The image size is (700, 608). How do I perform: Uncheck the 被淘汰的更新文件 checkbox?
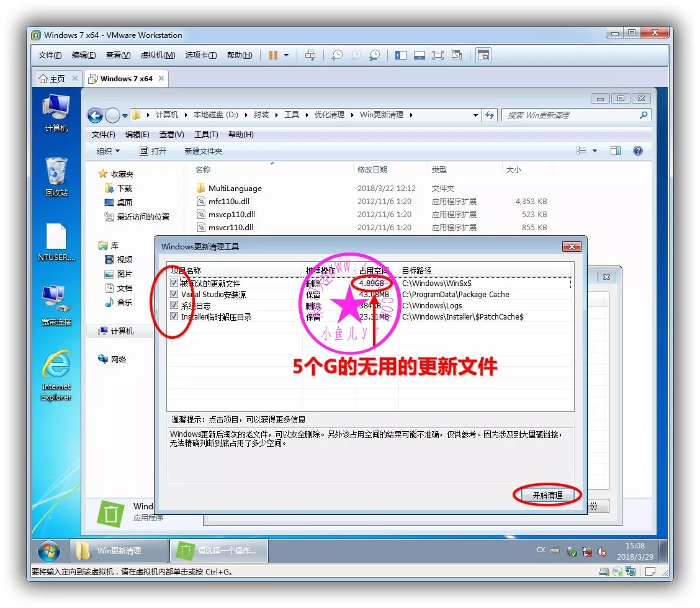point(174,284)
